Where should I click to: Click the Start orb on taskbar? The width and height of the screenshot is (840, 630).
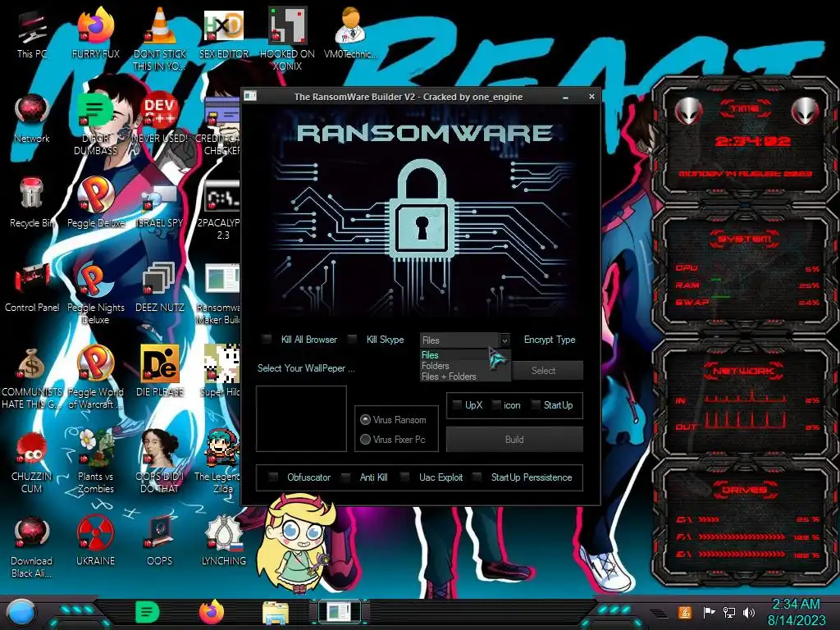pyautogui.click(x=21, y=613)
